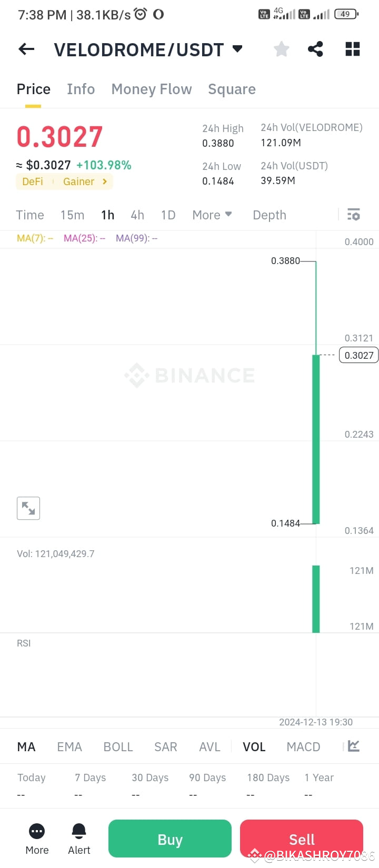This screenshot has height=868, width=379.
Task: Open the share icon
Action: tap(315, 49)
